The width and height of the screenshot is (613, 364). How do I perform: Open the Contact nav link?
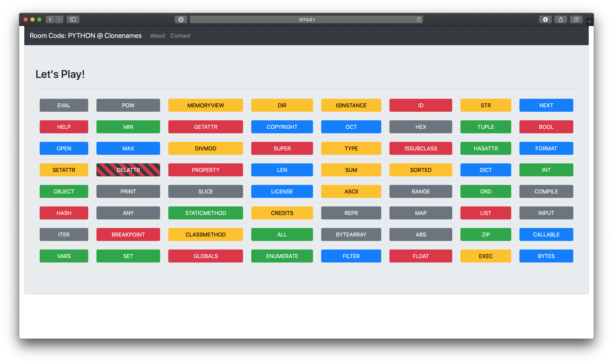(x=180, y=36)
